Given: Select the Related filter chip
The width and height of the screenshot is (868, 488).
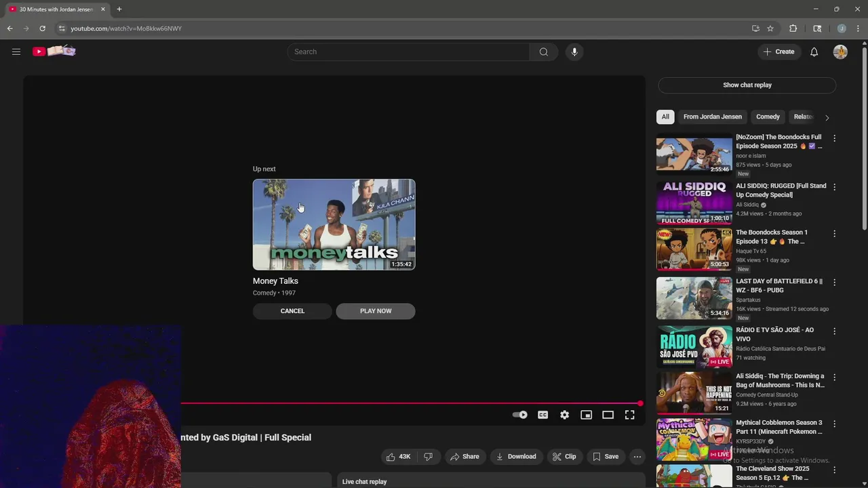Looking at the screenshot, I should tap(804, 117).
